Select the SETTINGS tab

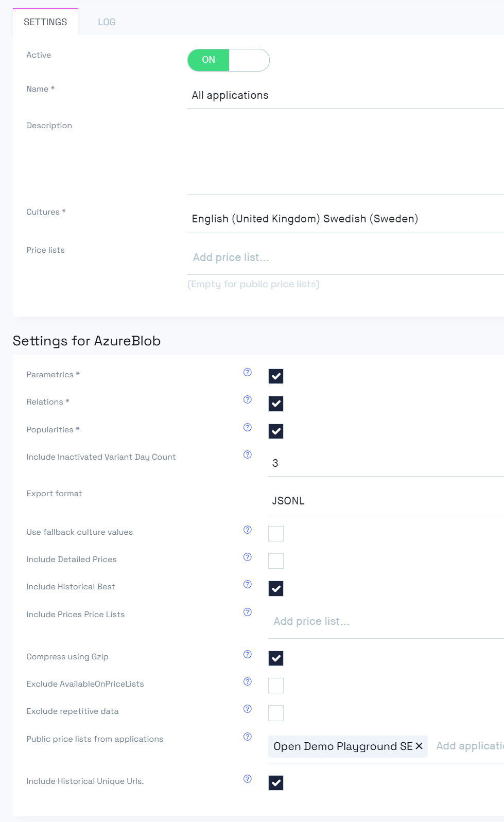[x=45, y=22]
